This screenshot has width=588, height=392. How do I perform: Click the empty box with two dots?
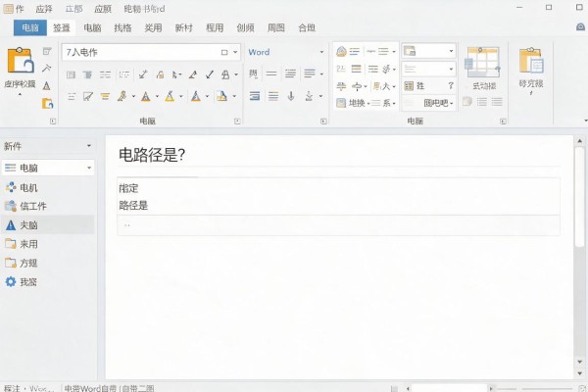(338, 225)
